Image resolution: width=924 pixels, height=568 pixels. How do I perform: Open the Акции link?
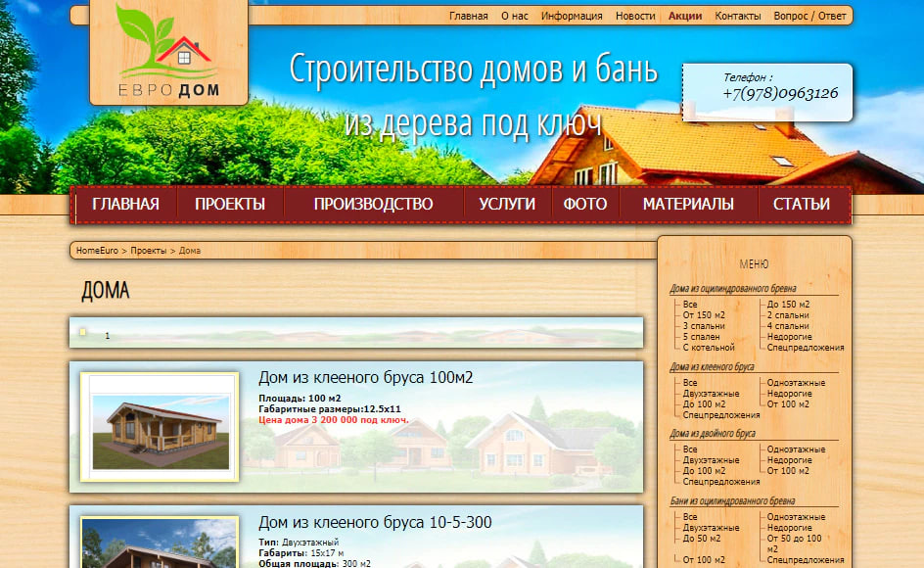685,16
